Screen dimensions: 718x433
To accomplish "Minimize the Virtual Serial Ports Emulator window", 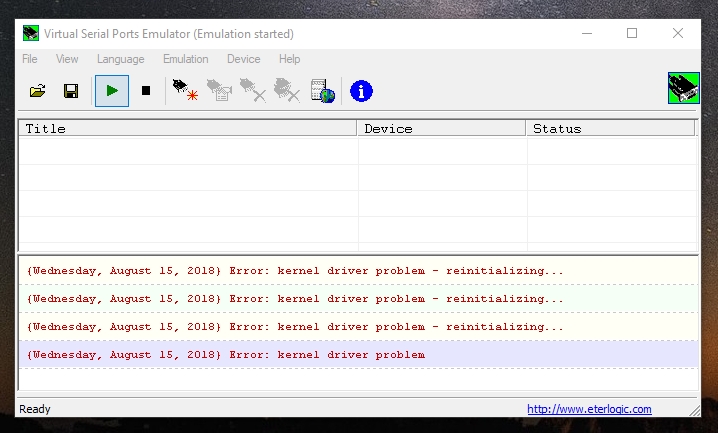I will (x=587, y=33).
